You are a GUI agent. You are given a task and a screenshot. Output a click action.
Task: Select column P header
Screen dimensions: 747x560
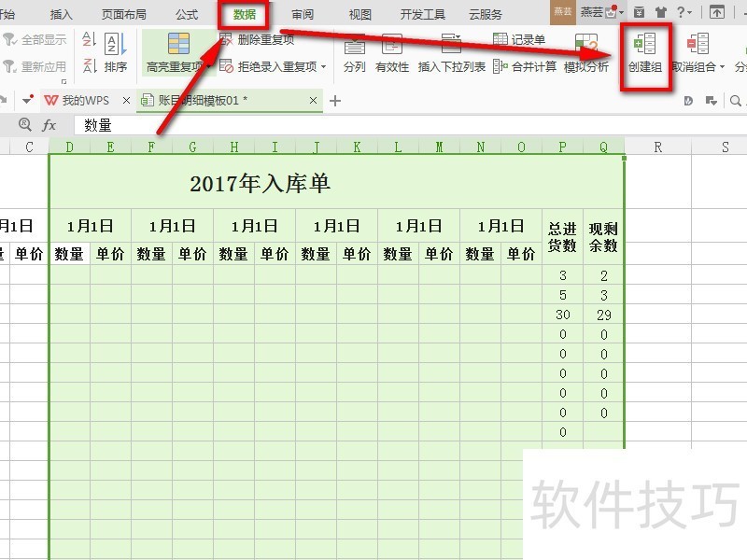pos(563,147)
